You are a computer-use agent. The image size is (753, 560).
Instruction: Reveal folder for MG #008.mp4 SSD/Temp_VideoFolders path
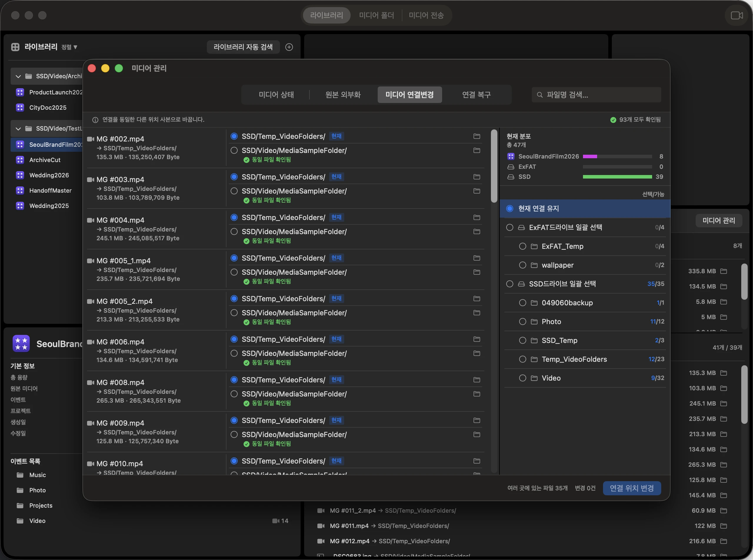477,380
